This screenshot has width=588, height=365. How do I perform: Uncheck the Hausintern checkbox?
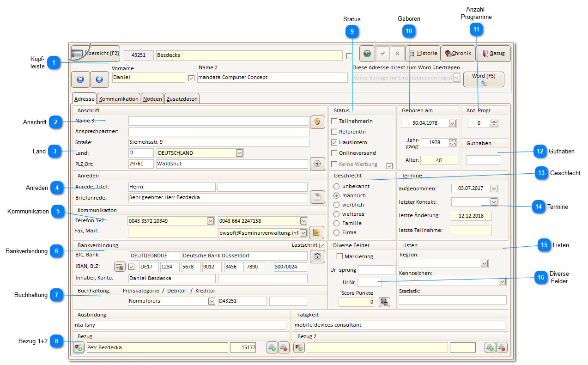coord(334,142)
